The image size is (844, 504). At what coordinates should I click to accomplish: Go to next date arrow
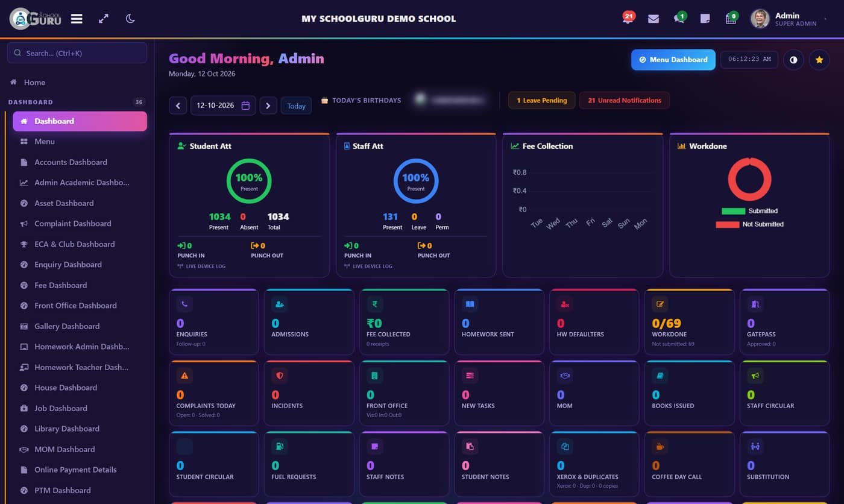point(268,106)
